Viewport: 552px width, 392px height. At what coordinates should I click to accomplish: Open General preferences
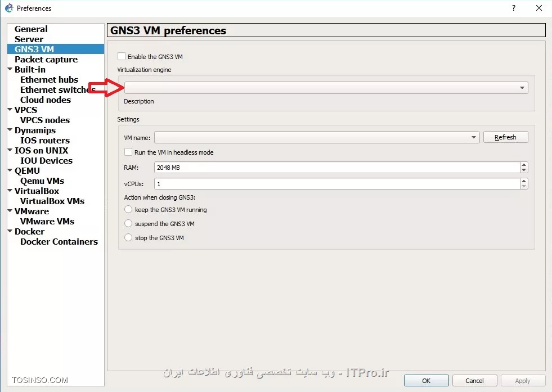click(31, 29)
